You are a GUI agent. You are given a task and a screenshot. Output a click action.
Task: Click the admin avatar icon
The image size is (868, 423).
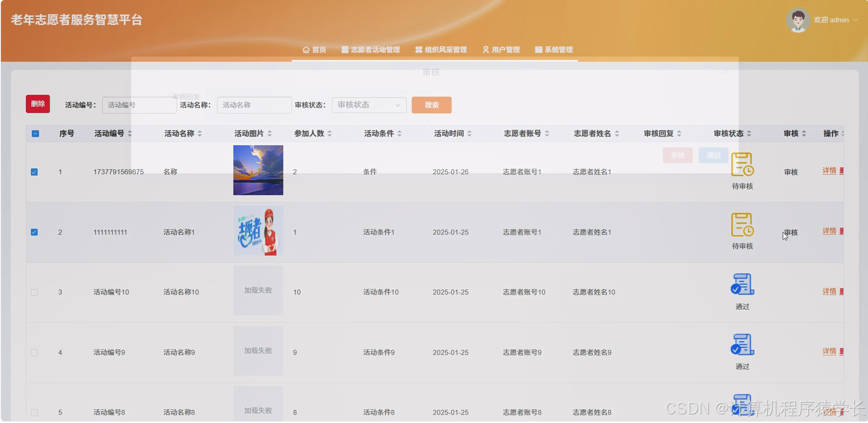[798, 20]
